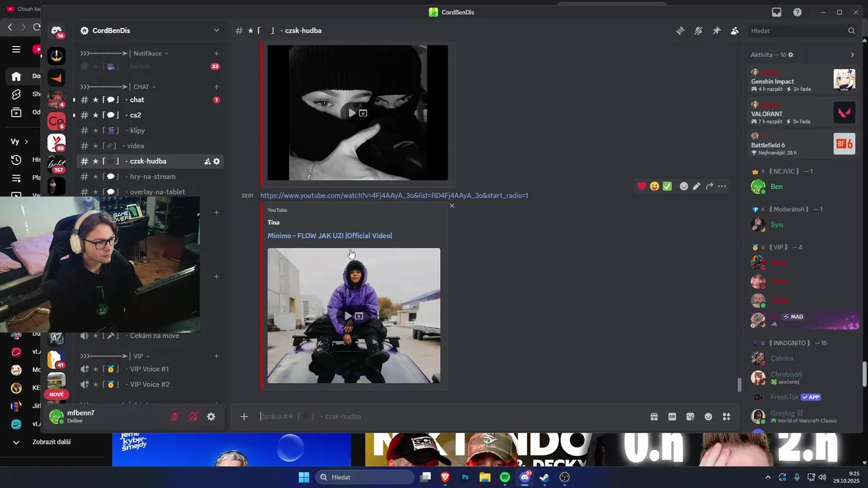Open the YouTube watch link at 22:01
Image resolution: width=868 pixels, height=488 pixels.
[x=394, y=195]
